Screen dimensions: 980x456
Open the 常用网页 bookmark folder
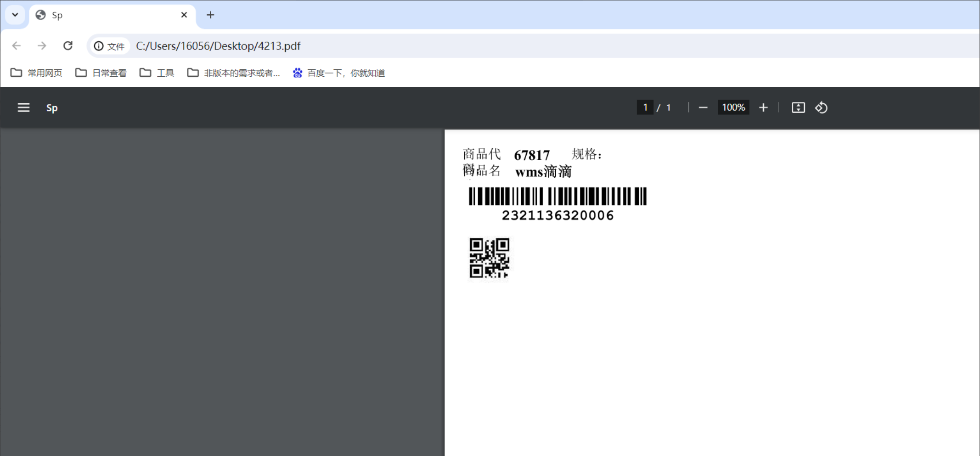point(36,73)
